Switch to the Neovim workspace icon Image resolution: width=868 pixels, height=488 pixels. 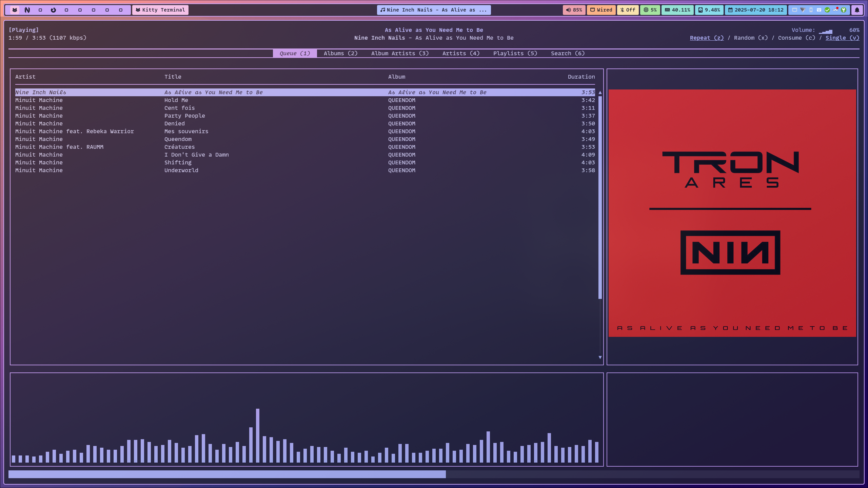tap(27, 10)
